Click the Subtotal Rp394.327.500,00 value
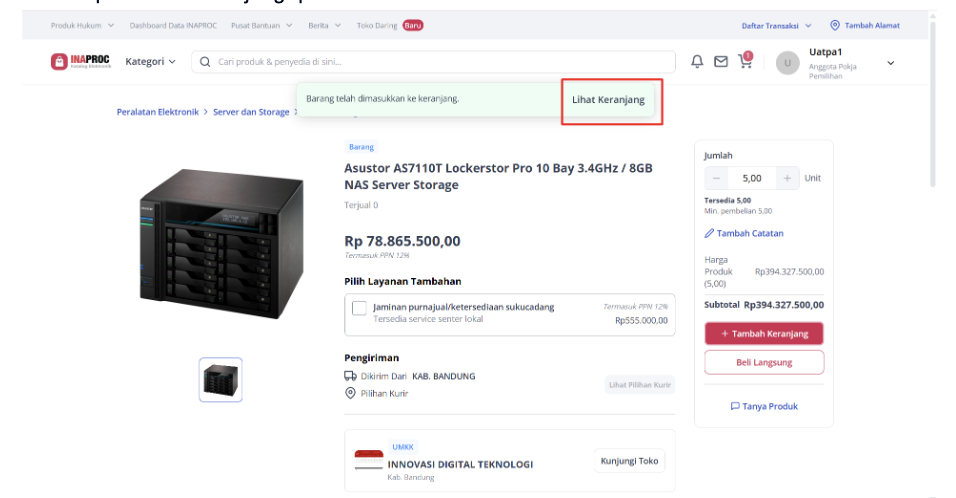956x498 pixels. (x=783, y=305)
